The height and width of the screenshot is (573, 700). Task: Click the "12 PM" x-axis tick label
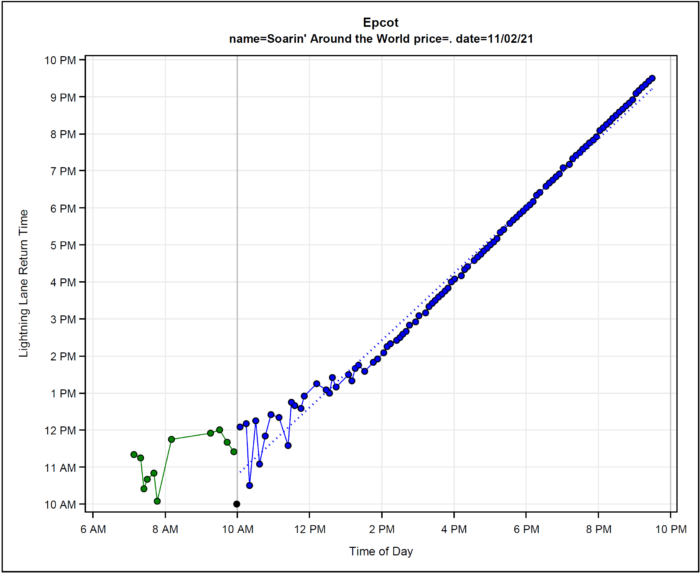pyautogui.click(x=309, y=528)
